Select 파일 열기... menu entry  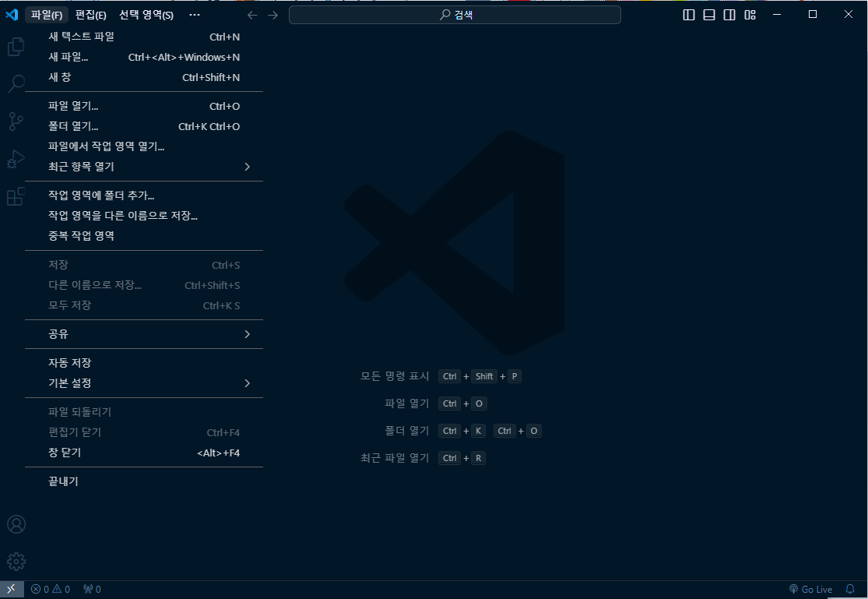point(144,106)
